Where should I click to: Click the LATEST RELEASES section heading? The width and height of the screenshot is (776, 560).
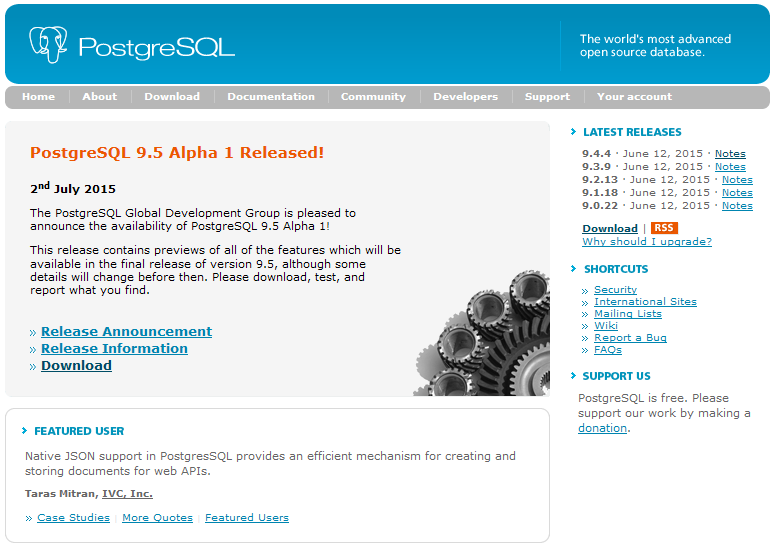(632, 133)
